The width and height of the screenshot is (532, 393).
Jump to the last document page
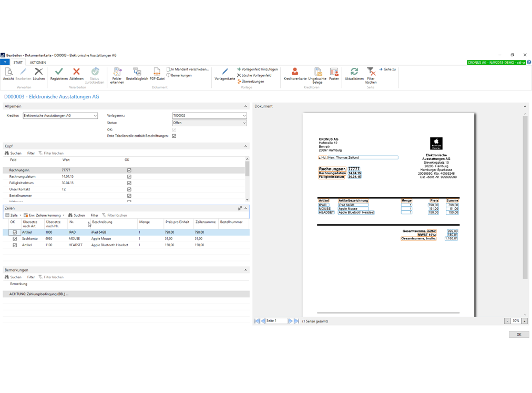[296, 321]
